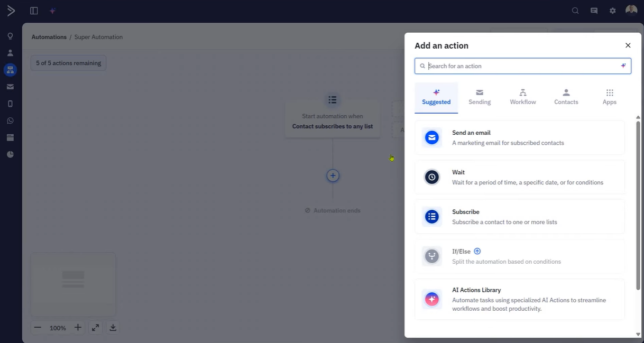Open the chat messages icon
Image resolution: width=644 pixels, height=343 pixels.
[594, 11]
